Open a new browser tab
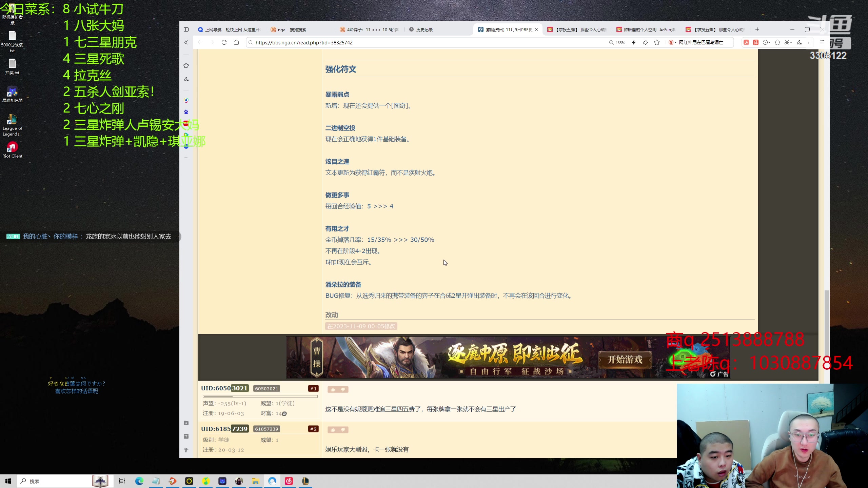Screen dimensions: 868x488 [x=757, y=29]
